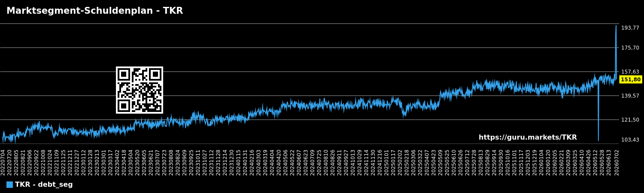Click the 20250509 date on x-axis

440,162
